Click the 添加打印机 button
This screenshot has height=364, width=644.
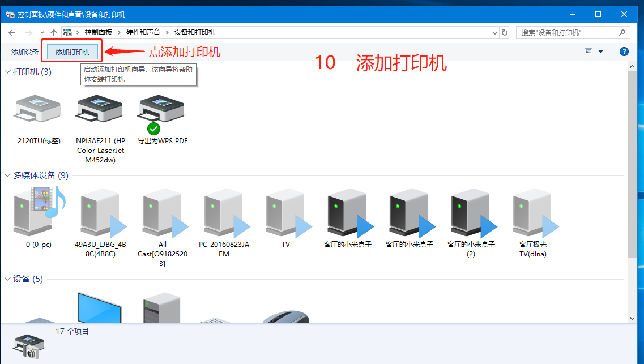click(x=72, y=51)
